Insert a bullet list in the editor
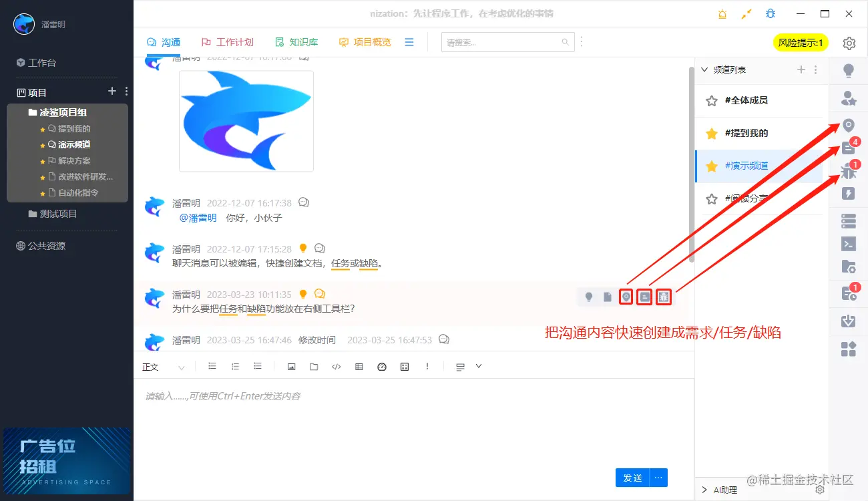This screenshot has width=868, height=501. [x=212, y=366]
